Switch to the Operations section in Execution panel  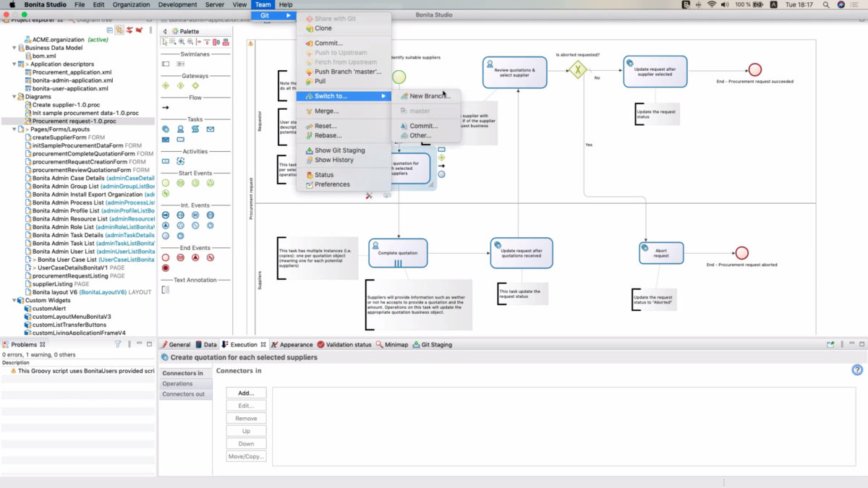tap(182, 382)
